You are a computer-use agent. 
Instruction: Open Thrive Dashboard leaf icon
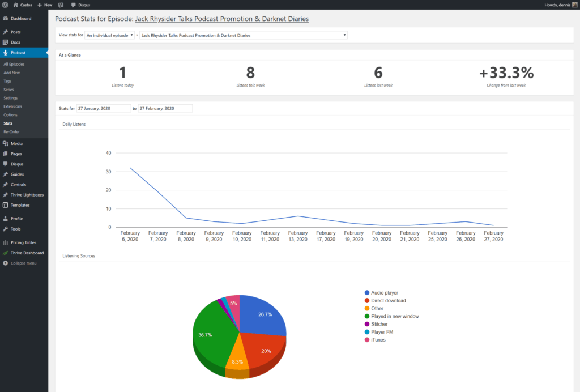point(6,253)
